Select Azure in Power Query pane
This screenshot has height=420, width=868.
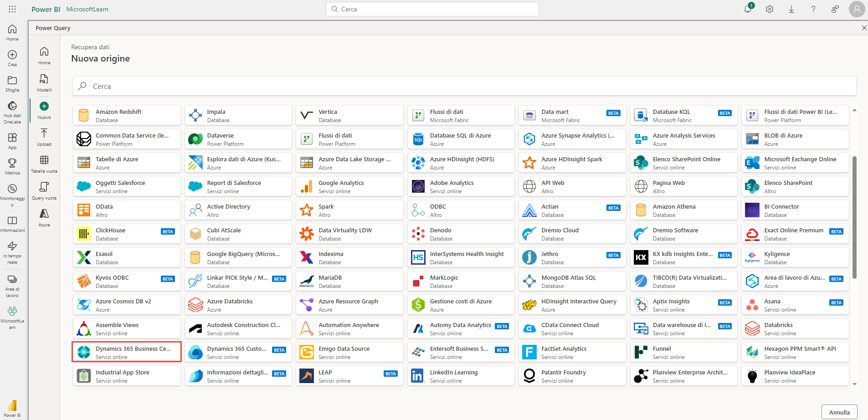tap(44, 218)
